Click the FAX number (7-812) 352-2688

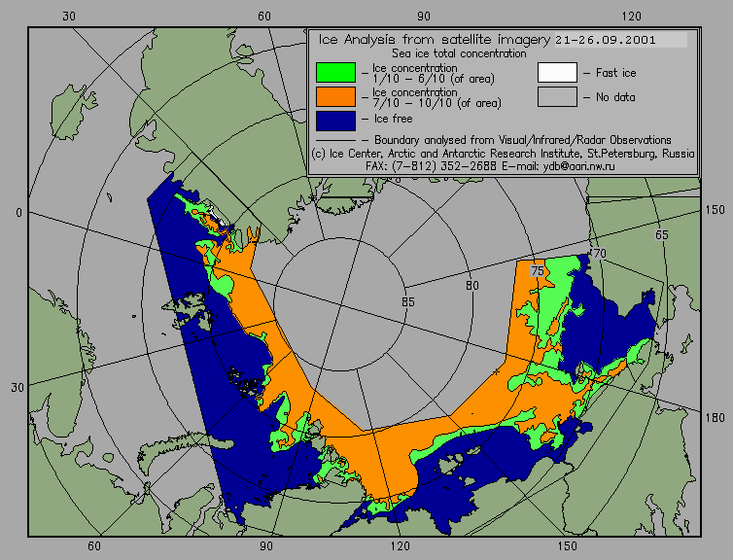coord(443,166)
